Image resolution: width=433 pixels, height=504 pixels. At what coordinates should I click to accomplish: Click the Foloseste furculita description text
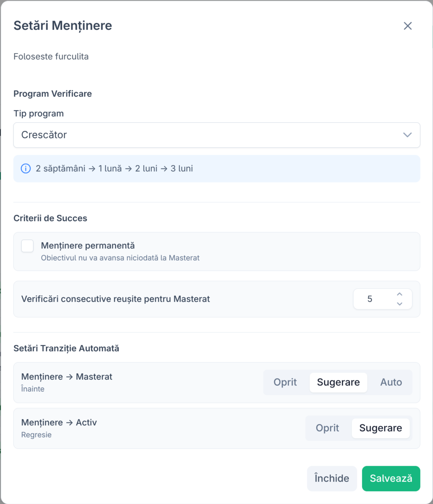[51, 56]
